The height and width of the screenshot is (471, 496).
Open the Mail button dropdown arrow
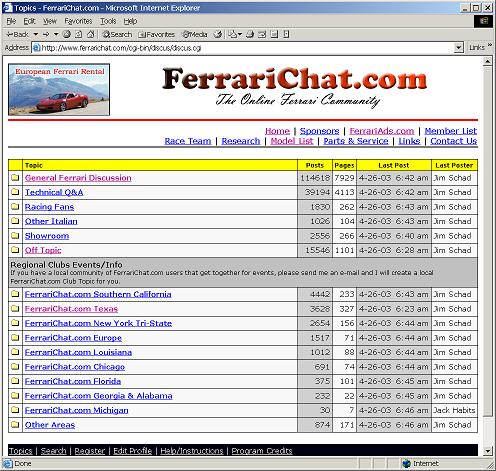point(240,34)
